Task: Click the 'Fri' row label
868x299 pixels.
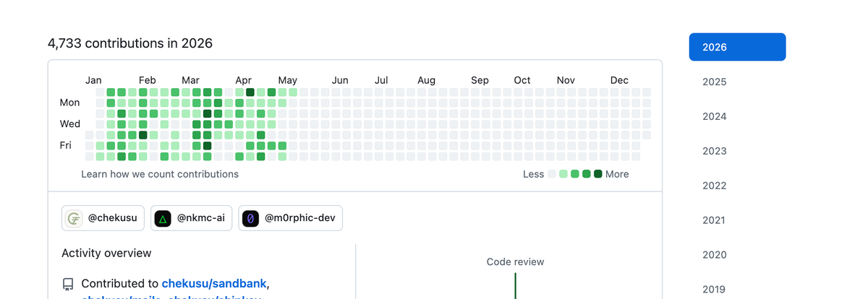Action: pyautogui.click(x=65, y=145)
